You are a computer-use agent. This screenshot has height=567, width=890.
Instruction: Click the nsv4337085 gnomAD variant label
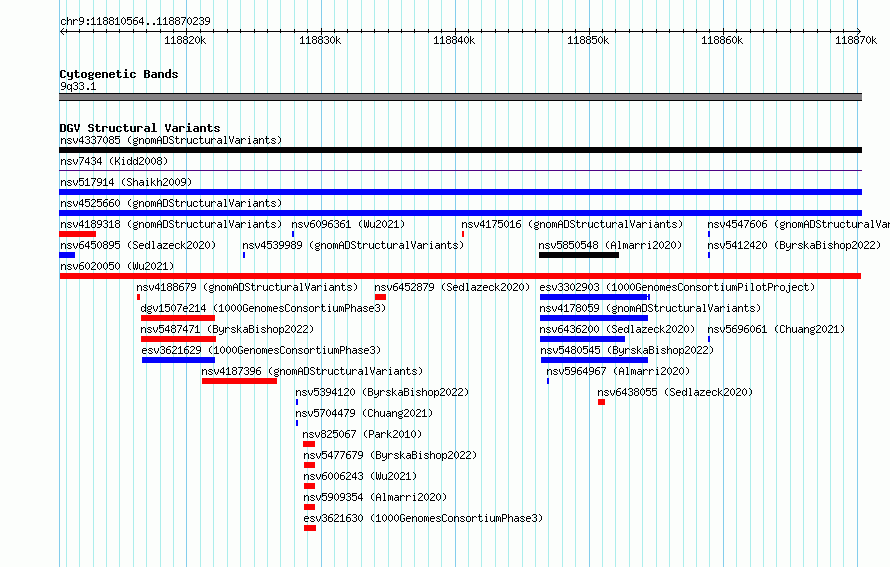click(x=171, y=140)
